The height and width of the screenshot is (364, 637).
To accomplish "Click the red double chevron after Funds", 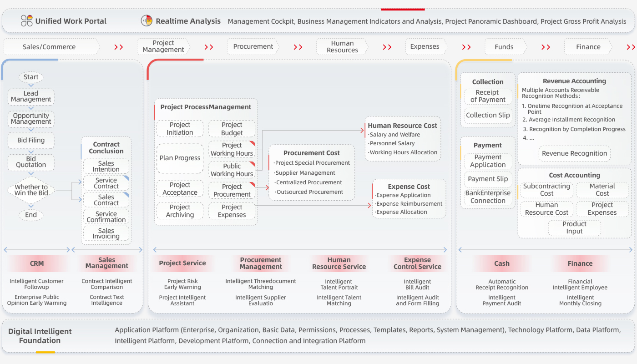I will pyautogui.click(x=546, y=47).
